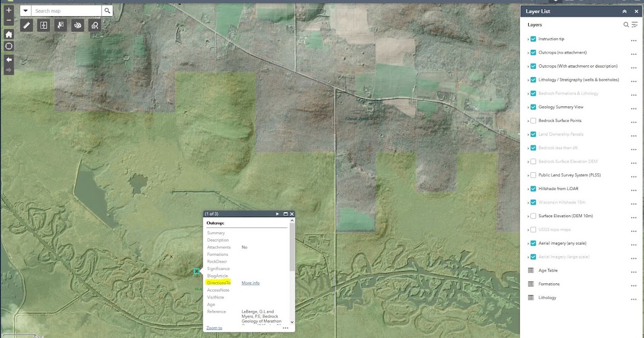Viewport: 644px width, 338px height.
Task: Click inside the Search map field
Action: 64,10
